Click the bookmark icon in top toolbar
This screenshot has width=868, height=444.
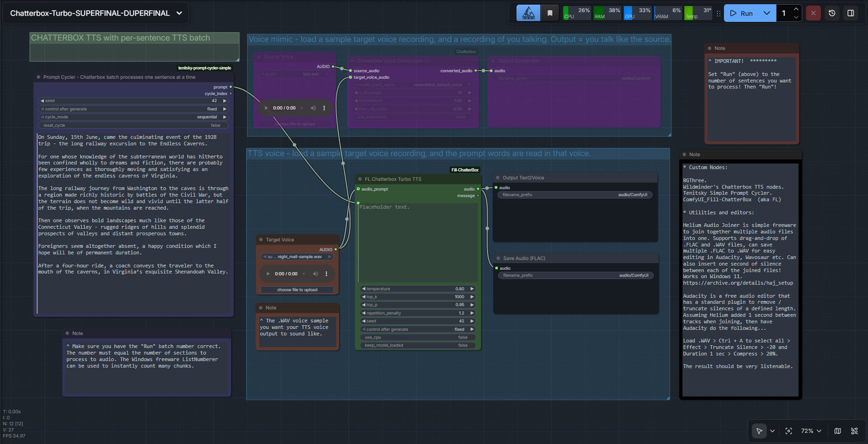[550, 13]
